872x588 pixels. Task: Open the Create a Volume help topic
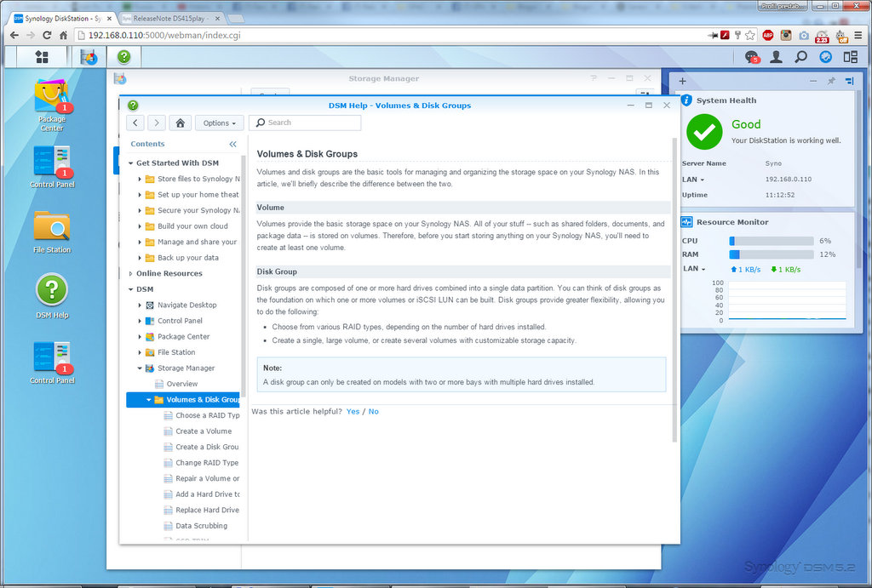click(x=204, y=431)
